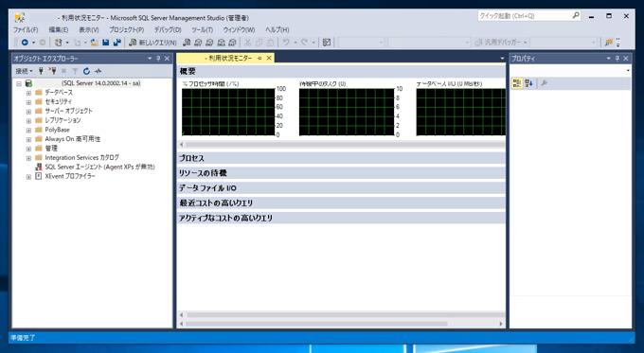Click the DAX query toolbar icon
The image size is (644, 353).
[x=232, y=43]
